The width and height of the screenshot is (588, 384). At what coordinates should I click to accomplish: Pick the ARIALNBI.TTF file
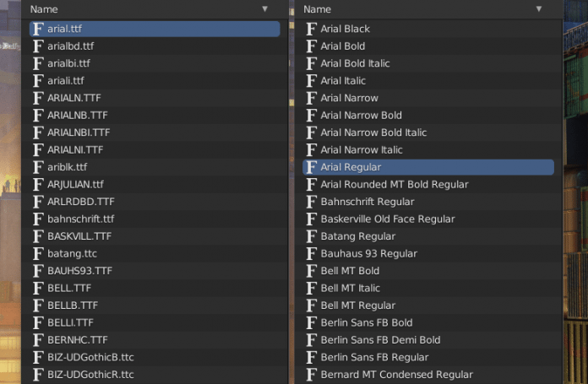point(155,133)
